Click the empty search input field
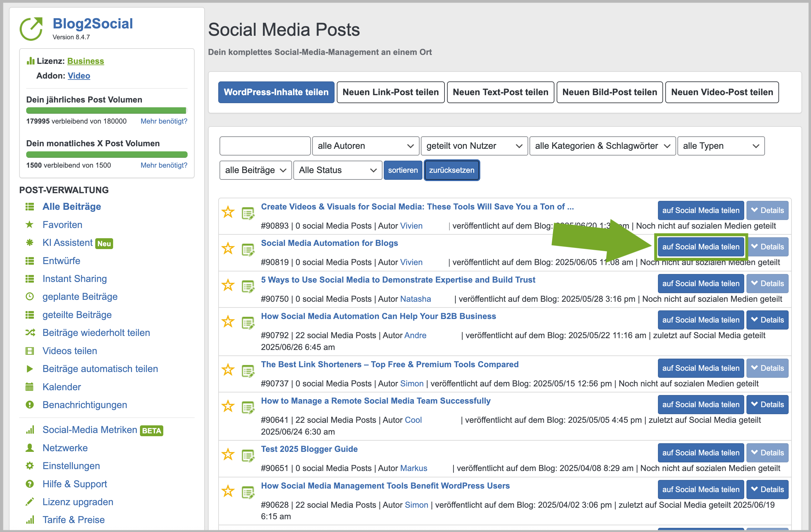Viewport: 811px width, 532px height. pyautogui.click(x=265, y=146)
